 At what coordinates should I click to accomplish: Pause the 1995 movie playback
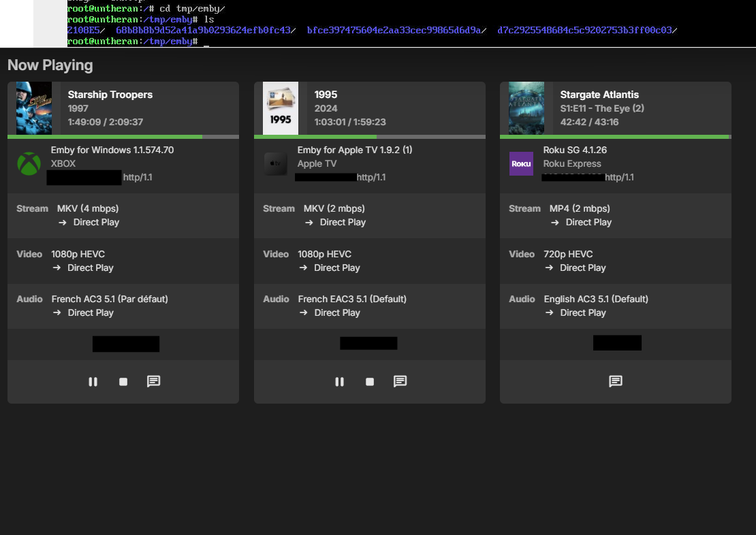339,382
